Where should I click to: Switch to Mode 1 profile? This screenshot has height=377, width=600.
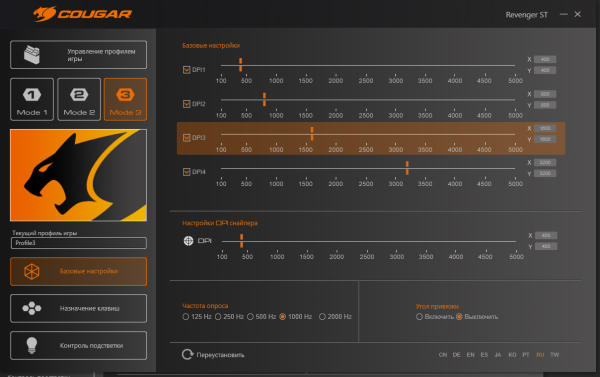(32, 100)
